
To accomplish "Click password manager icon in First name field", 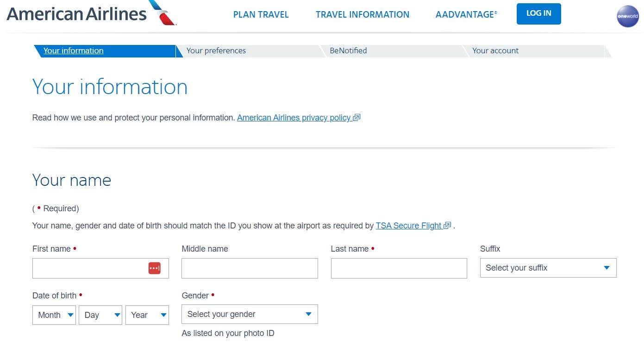I will [x=155, y=268].
